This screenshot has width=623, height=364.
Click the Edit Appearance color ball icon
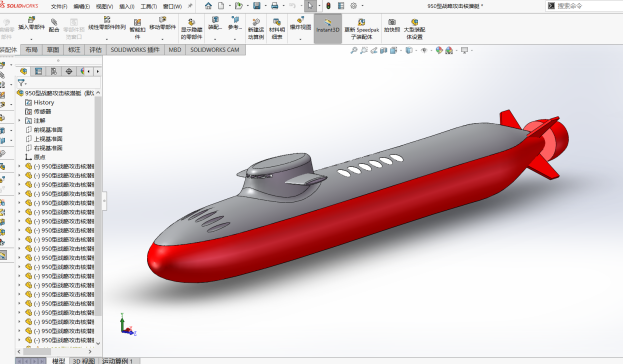coord(439,50)
